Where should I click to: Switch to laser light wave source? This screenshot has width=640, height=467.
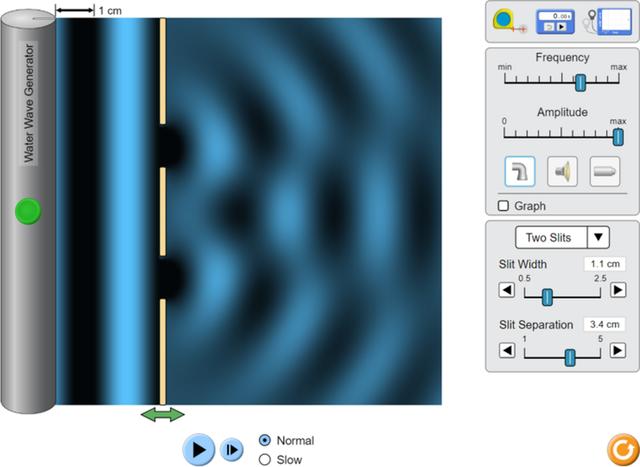604,171
